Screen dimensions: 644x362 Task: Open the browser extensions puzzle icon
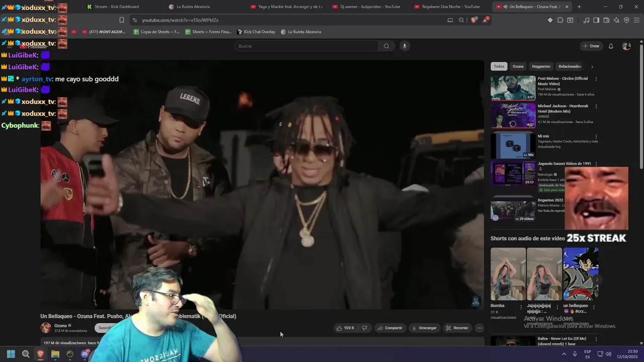pos(560,20)
